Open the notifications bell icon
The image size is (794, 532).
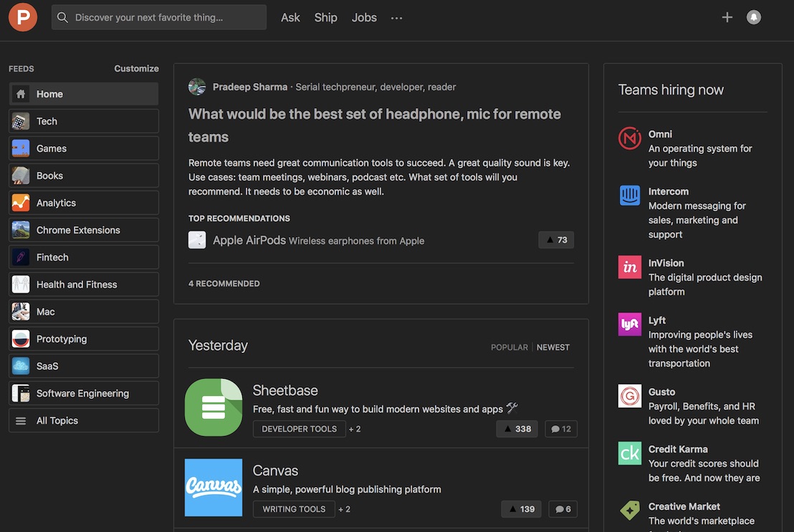point(753,17)
